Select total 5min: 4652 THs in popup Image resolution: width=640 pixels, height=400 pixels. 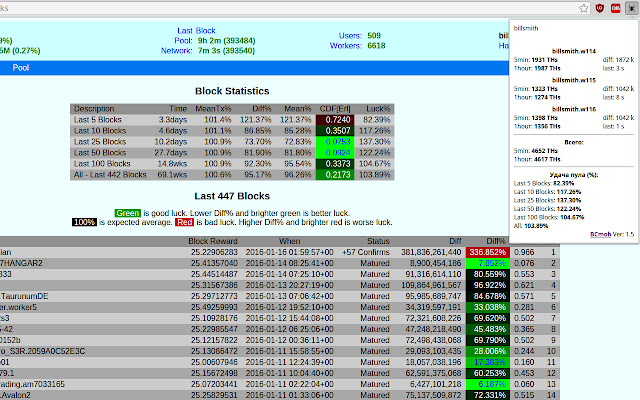(x=536, y=151)
